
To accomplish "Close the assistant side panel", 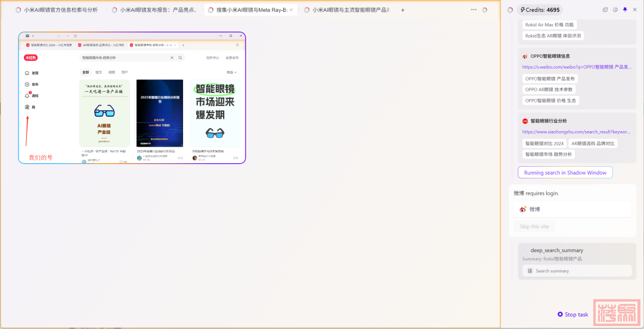I will pyautogui.click(x=635, y=10).
